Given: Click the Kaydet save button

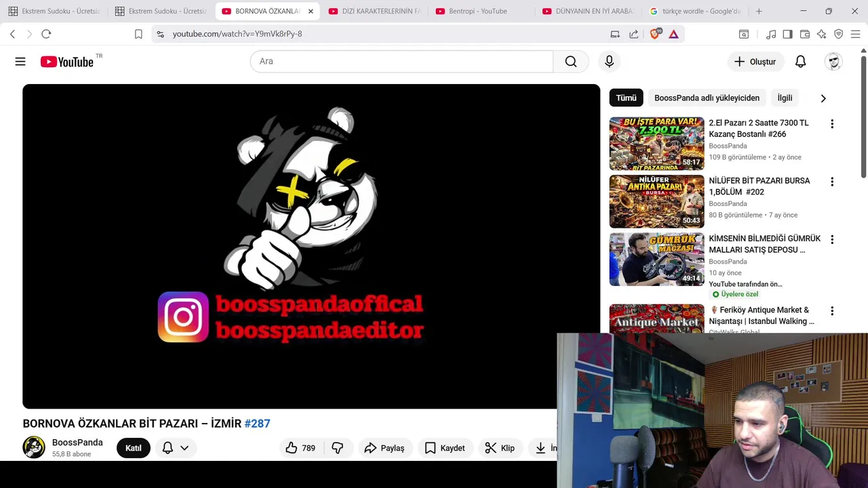Looking at the screenshot, I should (445, 448).
